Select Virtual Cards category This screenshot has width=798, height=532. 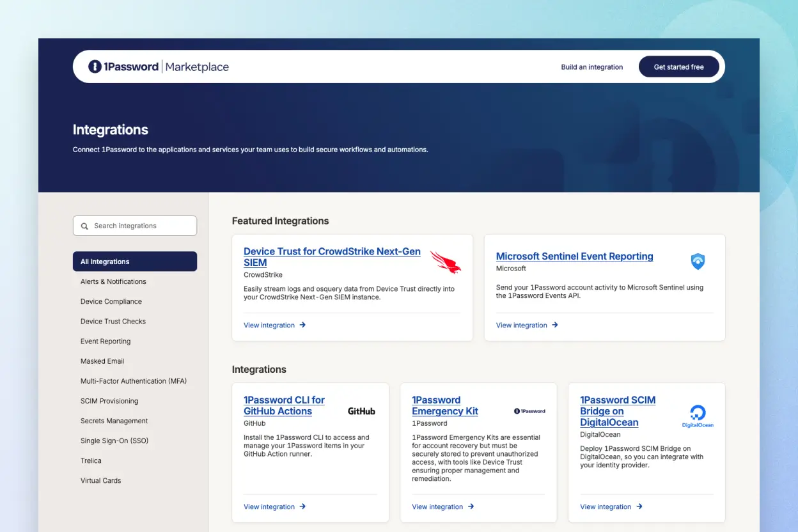pyautogui.click(x=135, y=480)
